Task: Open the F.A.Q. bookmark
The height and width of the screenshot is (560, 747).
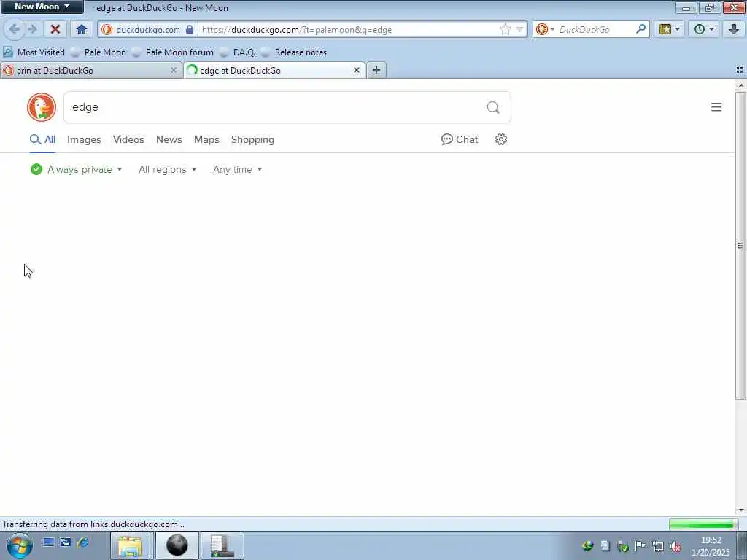Action: pyautogui.click(x=237, y=52)
